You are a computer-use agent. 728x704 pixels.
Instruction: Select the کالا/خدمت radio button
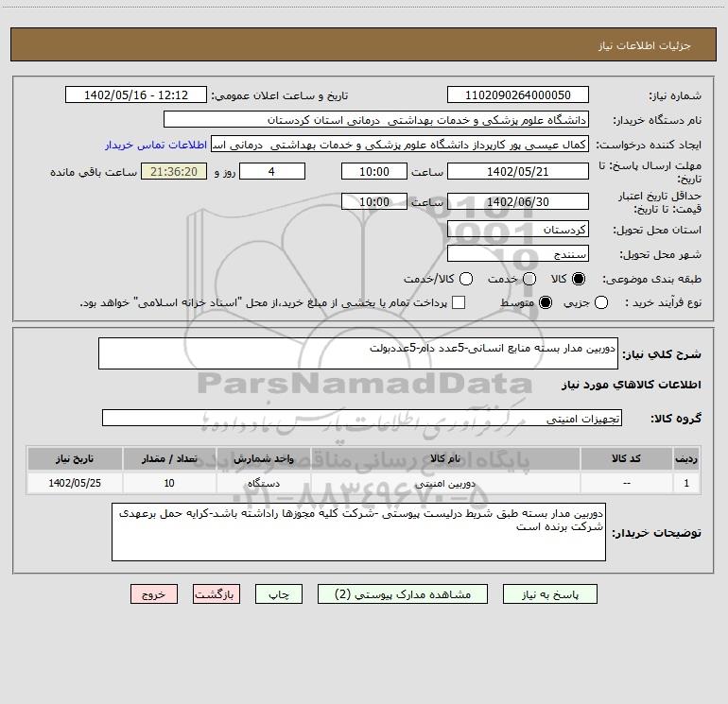pyautogui.click(x=466, y=279)
